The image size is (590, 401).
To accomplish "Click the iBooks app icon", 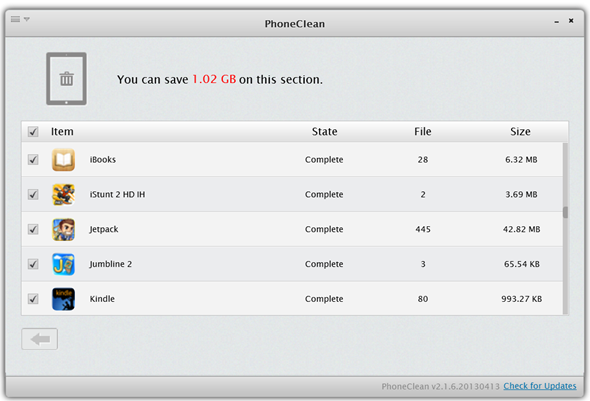I will [63, 159].
